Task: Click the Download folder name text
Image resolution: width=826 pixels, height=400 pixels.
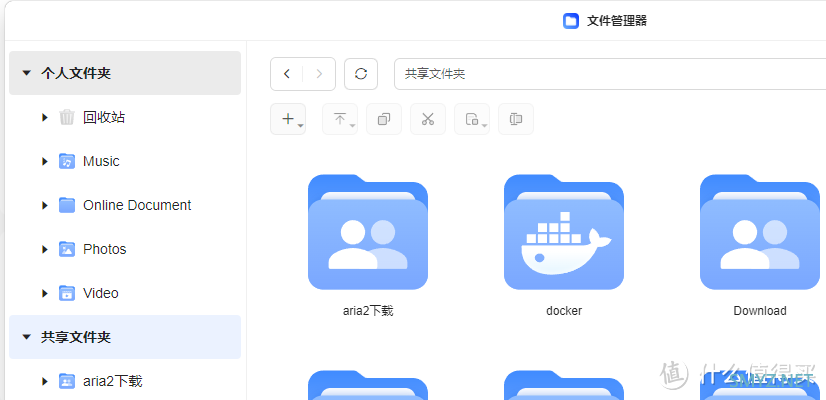Action: 760,311
